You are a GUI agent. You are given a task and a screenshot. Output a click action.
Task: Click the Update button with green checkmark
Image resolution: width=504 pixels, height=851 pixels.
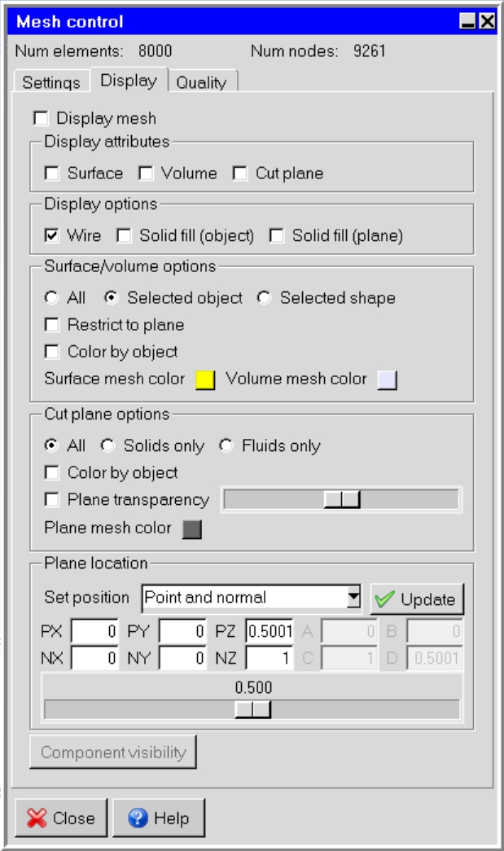point(417,599)
